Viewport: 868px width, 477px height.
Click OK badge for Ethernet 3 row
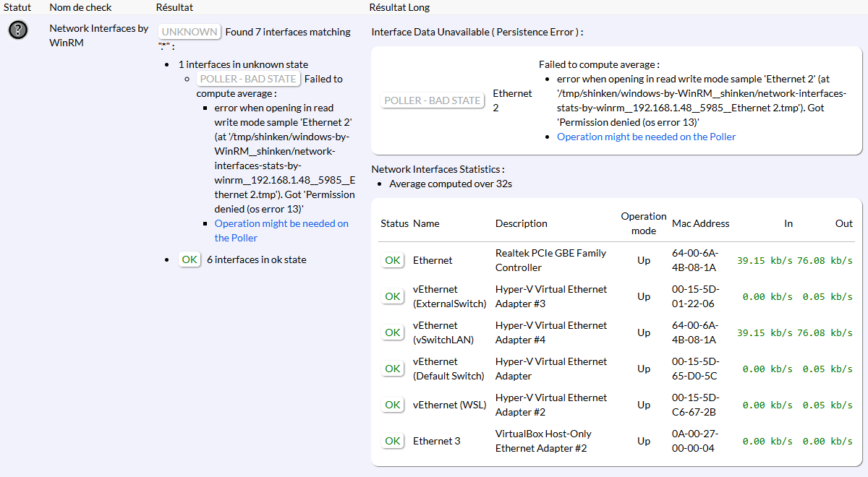(393, 441)
